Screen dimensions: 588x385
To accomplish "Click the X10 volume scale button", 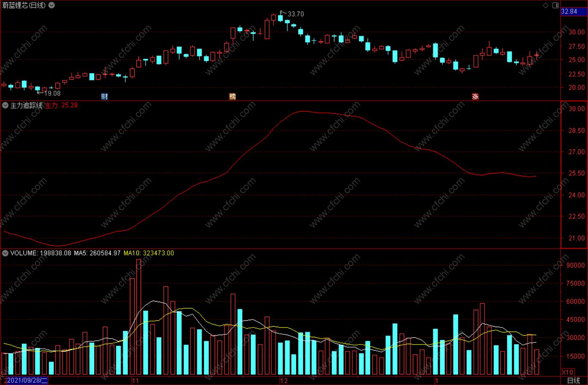I will click(568, 372).
